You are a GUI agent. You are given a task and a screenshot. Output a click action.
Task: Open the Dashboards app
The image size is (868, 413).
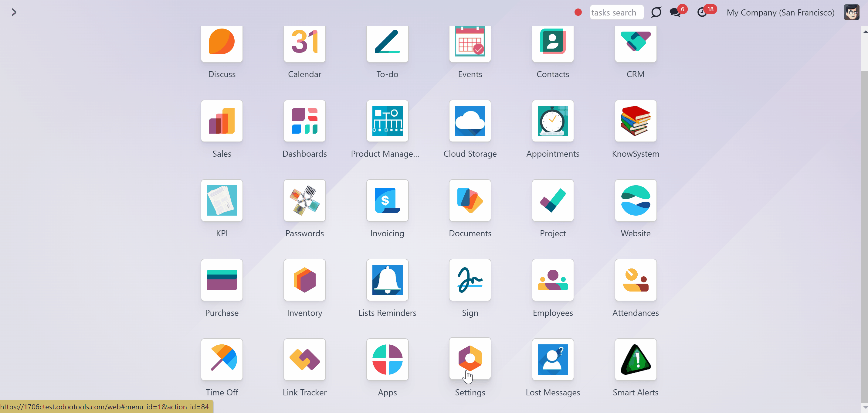[305, 121]
